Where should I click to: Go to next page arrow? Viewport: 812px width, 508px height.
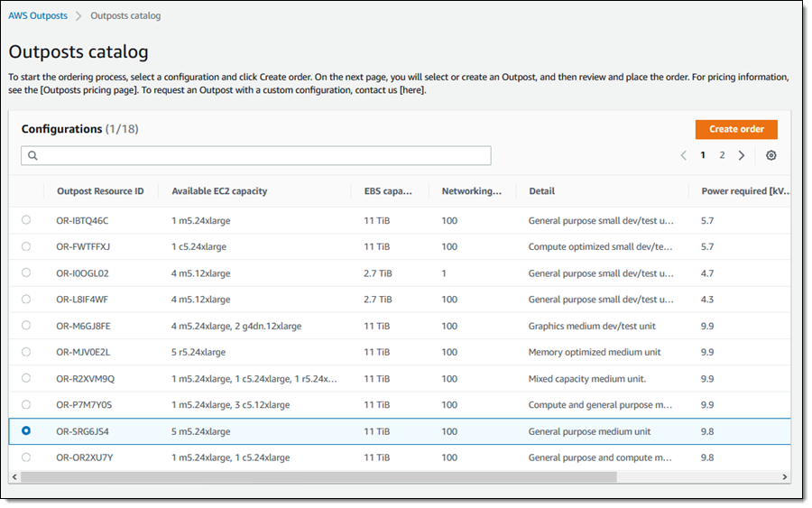[x=741, y=155]
